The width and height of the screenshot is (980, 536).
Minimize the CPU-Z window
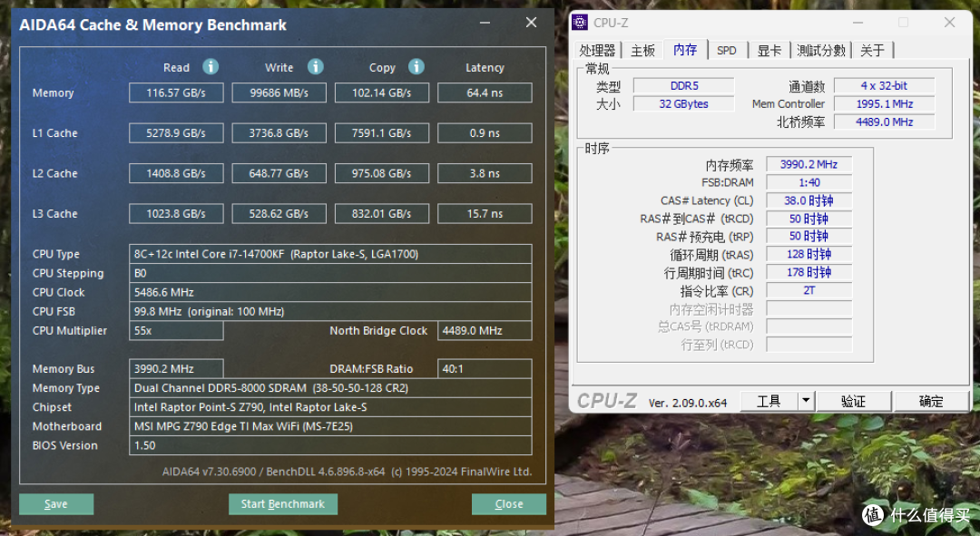(x=858, y=23)
